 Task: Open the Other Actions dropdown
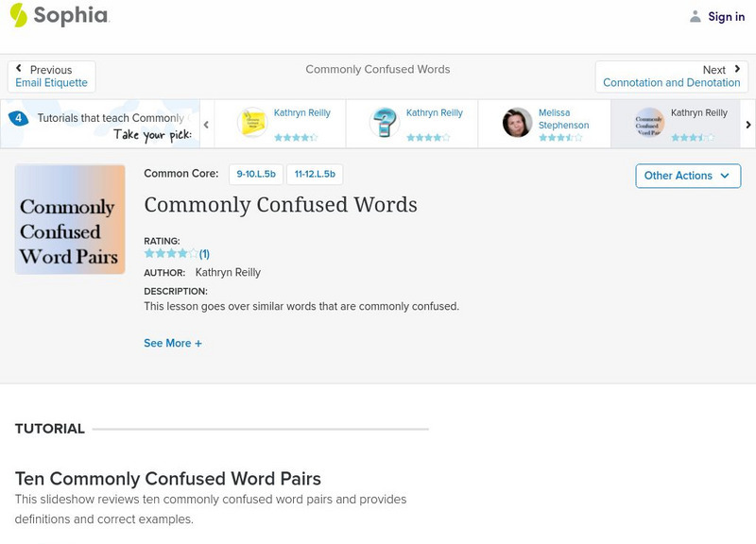687,176
